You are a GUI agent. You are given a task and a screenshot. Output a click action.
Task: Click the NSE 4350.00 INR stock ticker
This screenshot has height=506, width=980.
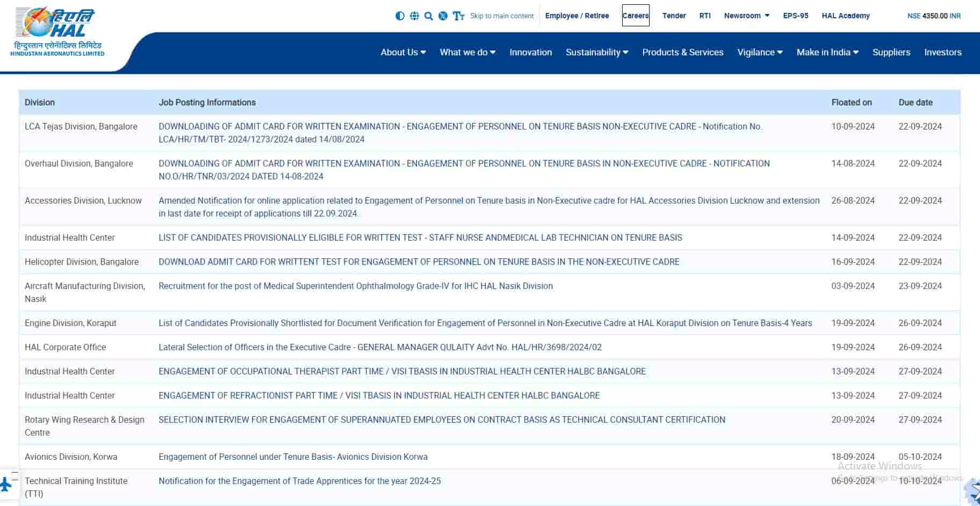click(933, 16)
